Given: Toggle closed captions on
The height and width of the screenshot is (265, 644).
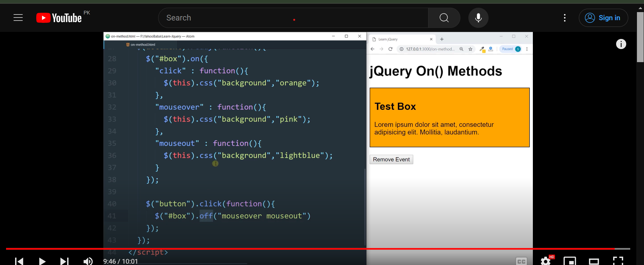Looking at the screenshot, I should pyautogui.click(x=521, y=261).
